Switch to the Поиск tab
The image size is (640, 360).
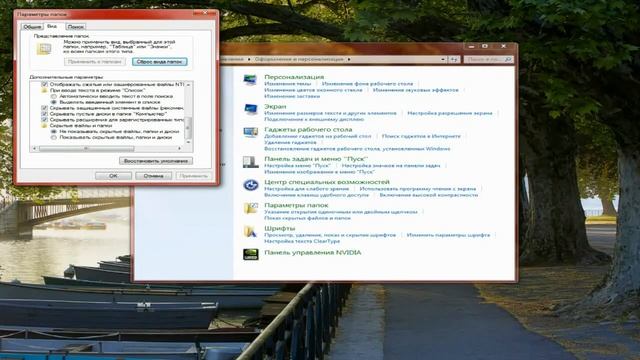pos(76,27)
